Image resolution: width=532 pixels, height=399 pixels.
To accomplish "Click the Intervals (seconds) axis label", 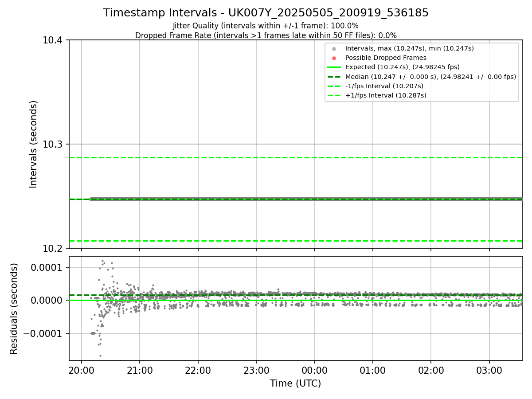I will coord(34,144).
